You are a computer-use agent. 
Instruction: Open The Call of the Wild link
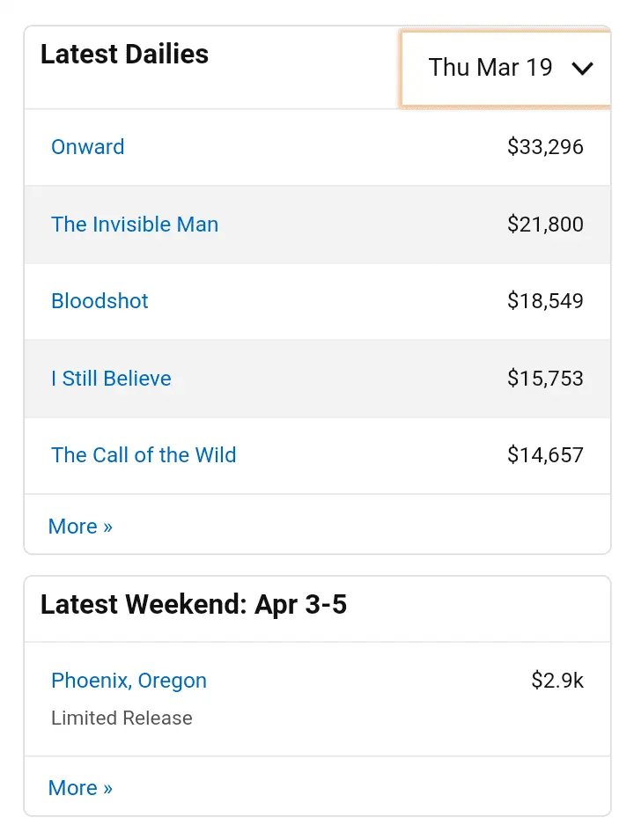[144, 455]
